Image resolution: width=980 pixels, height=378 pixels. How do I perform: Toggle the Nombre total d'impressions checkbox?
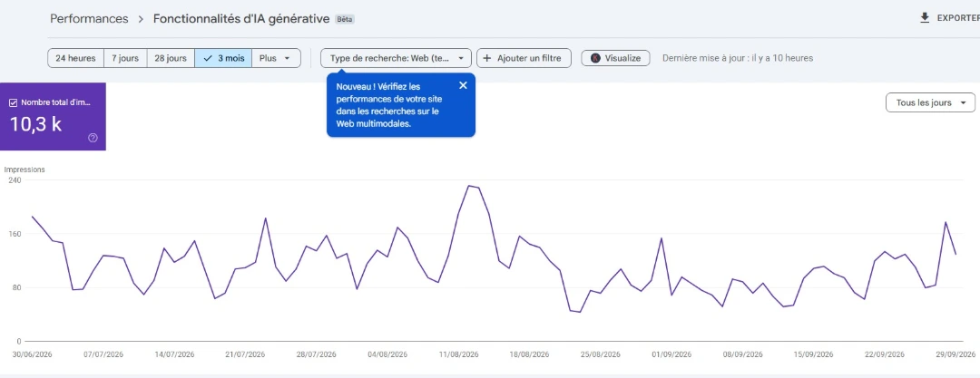[x=14, y=103]
